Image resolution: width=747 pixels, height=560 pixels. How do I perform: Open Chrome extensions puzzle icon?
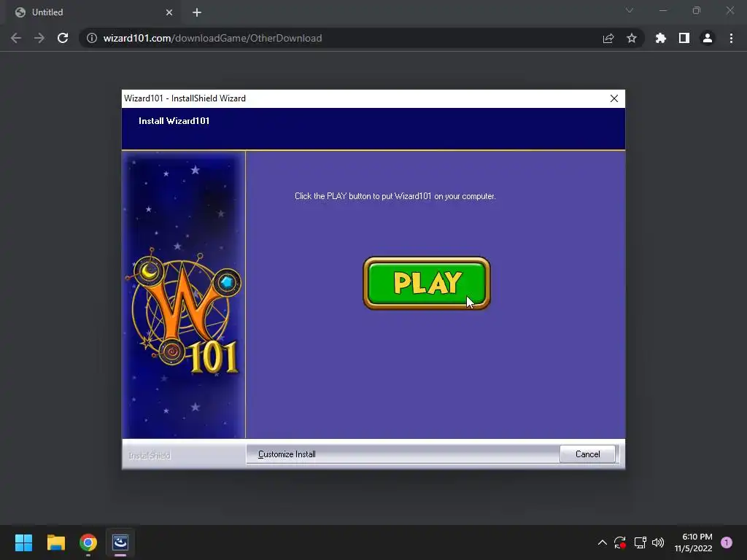tap(661, 38)
